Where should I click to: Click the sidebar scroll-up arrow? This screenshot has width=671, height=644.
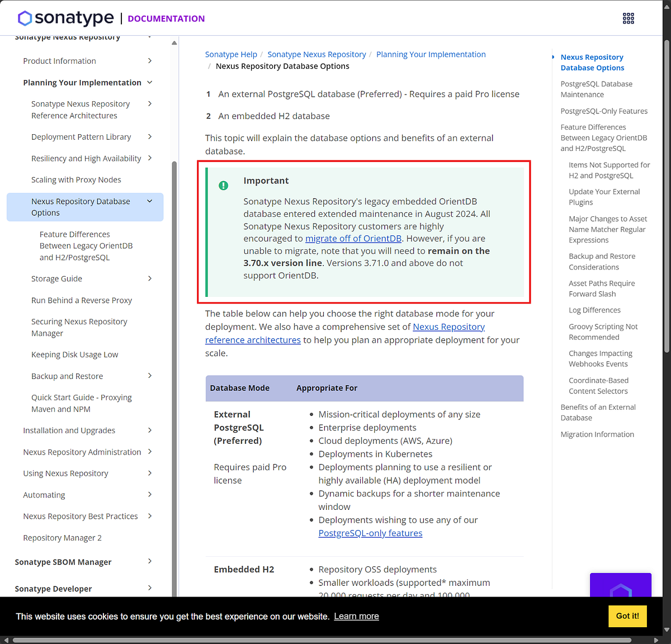[x=174, y=43]
